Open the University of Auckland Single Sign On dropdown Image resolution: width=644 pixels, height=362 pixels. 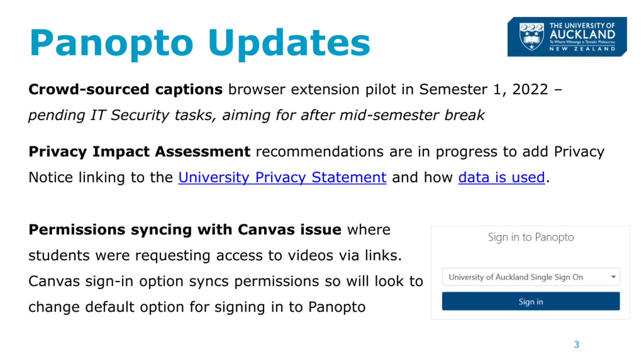tap(516, 277)
